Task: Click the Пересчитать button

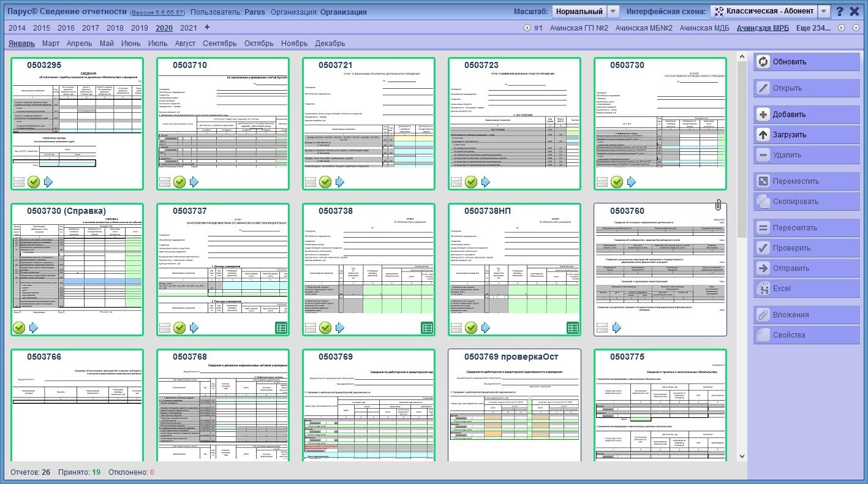Action: click(x=807, y=228)
